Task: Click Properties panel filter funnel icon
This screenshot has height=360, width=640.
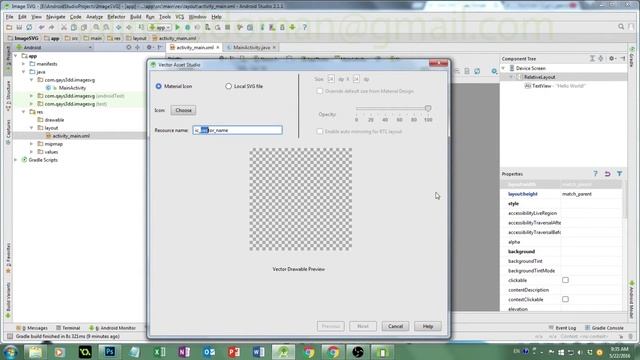Action: coord(620,174)
